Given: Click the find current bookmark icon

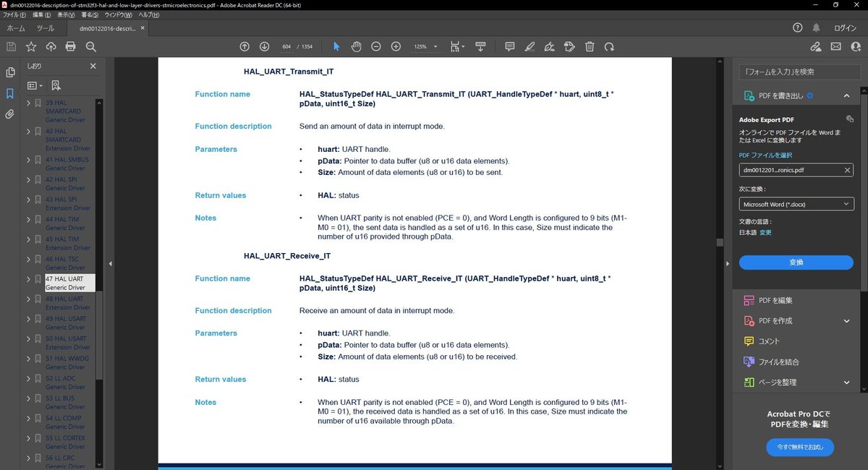Looking at the screenshot, I should (56, 85).
